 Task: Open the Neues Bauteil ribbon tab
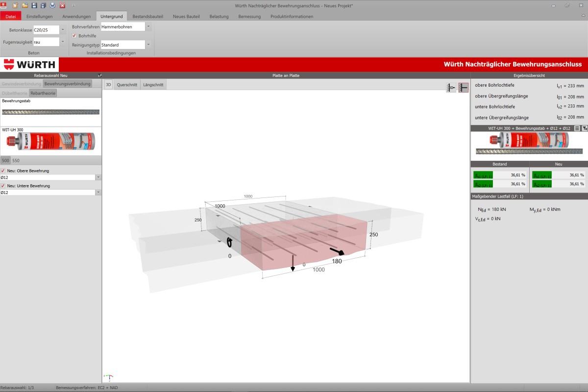click(x=186, y=16)
